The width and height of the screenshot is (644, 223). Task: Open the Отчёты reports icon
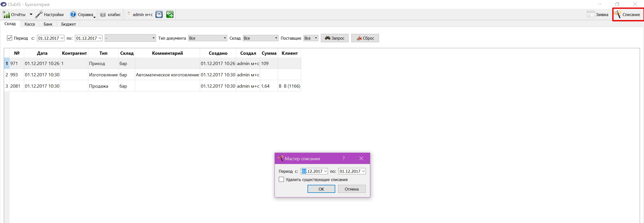tap(6, 15)
